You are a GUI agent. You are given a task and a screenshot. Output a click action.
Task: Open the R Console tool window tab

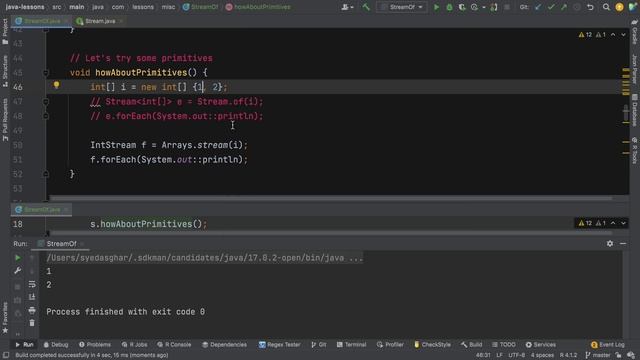pos(174,344)
